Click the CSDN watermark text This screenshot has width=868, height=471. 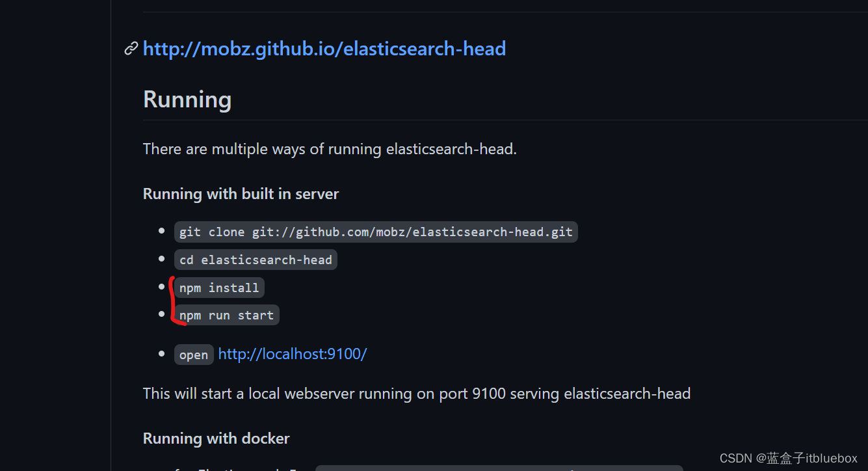[788, 459]
